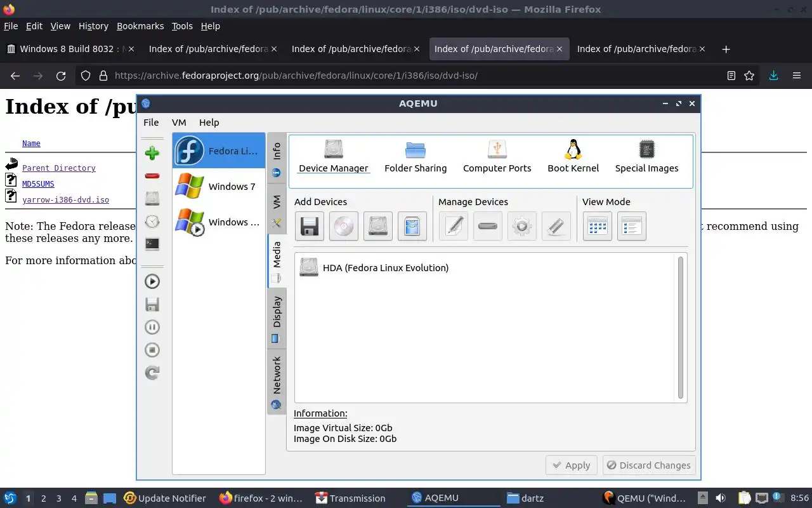The image size is (812, 508).
Task: Click the red minus delete VM icon
Action: click(152, 176)
